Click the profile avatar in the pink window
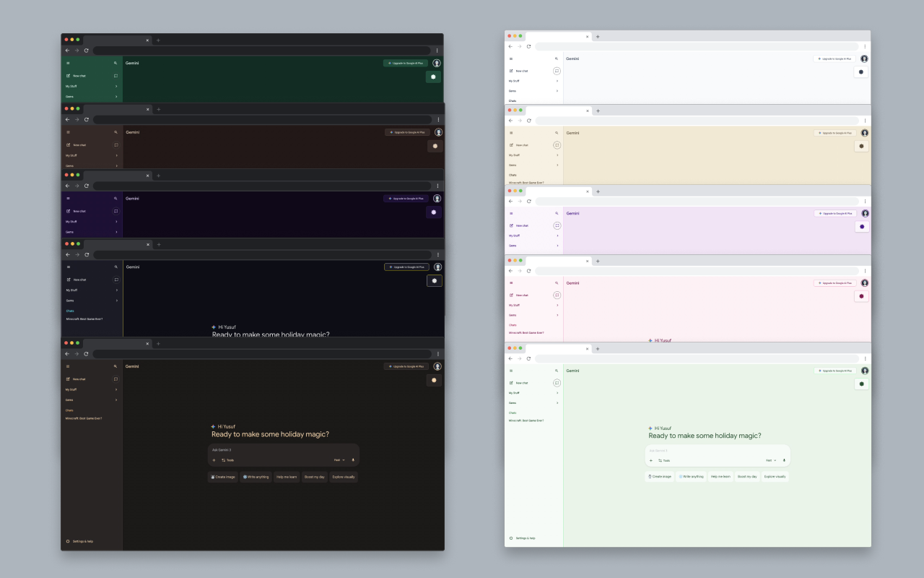The height and width of the screenshot is (578, 924). (x=865, y=282)
